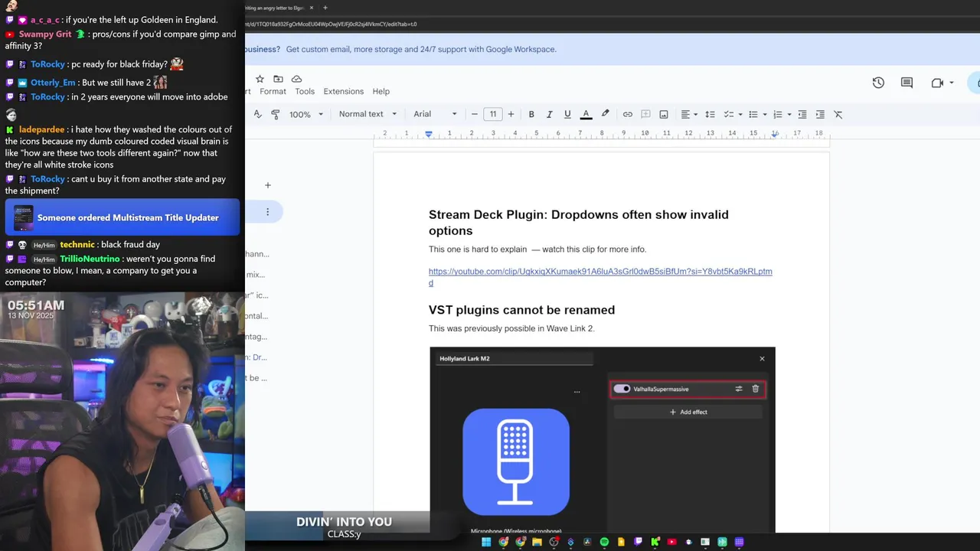Viewport: 980px width, 551px height.
Task: Open the Format menu
Action: 273,91
